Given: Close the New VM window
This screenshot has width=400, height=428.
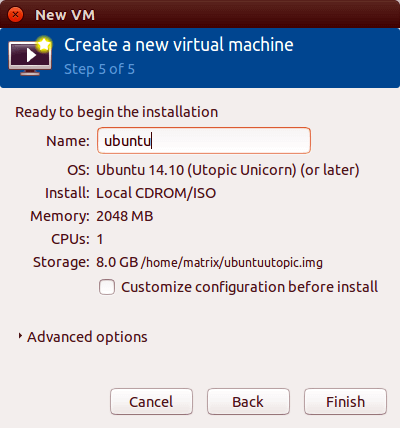Looking at the screenshot, I should pyautogui.click(x=15, y=15).
